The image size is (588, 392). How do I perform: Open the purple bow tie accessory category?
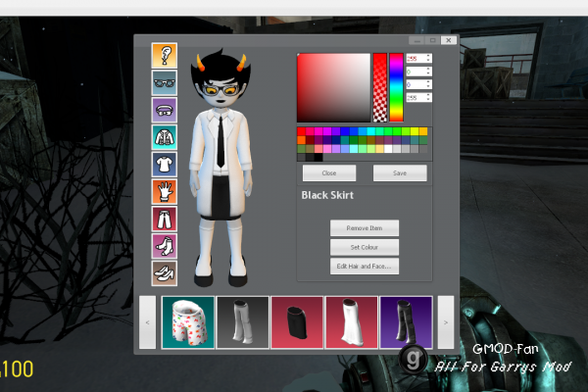165,110
